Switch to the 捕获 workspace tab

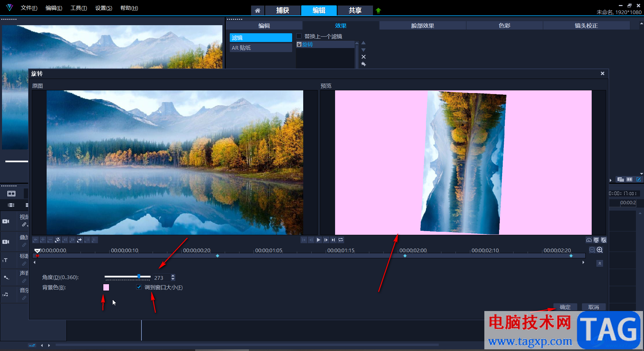point(282,10)
